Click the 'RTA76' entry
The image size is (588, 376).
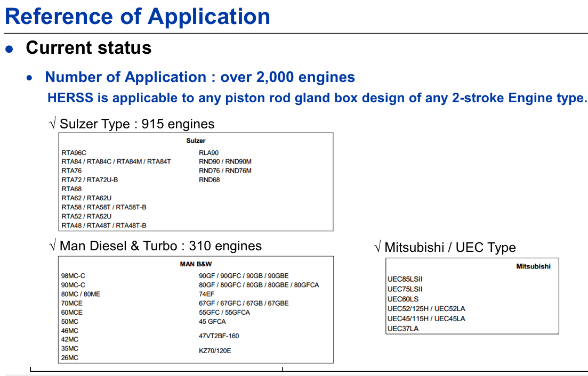click(x=71, y=171)
